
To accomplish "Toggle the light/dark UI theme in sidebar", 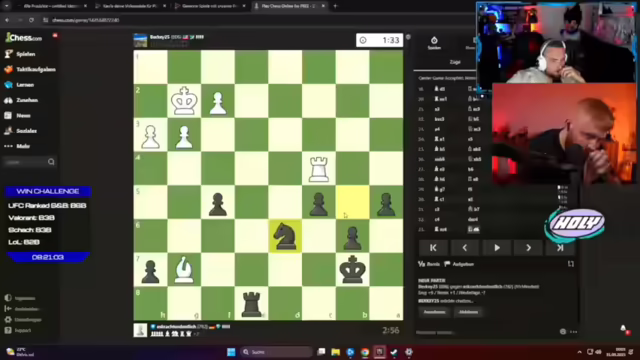I will tap(20, 298).
